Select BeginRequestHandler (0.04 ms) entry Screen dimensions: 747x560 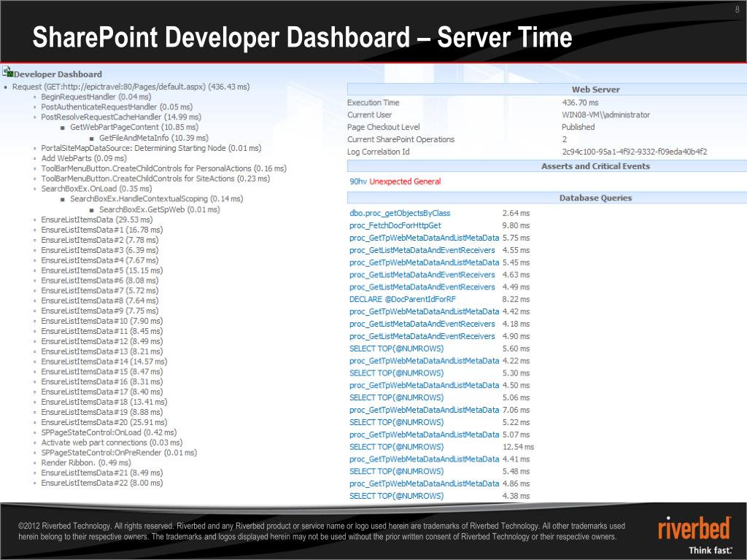coord(96,97)
